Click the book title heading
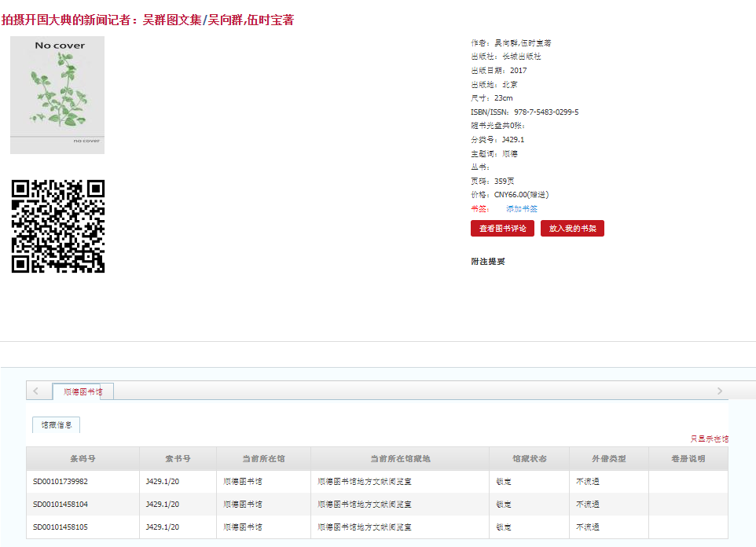The height and width of the screenshot is (547, 756). click(x=148, y=20)
